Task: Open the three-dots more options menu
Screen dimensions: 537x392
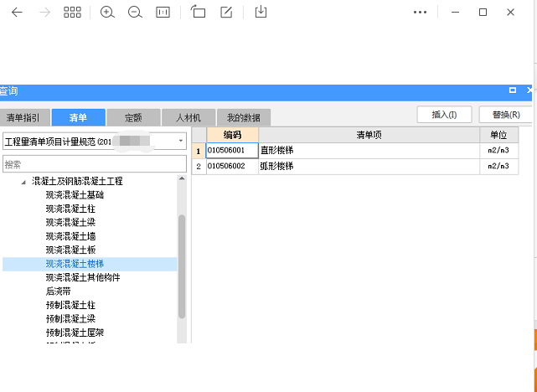Action: (x=420, y=13)
